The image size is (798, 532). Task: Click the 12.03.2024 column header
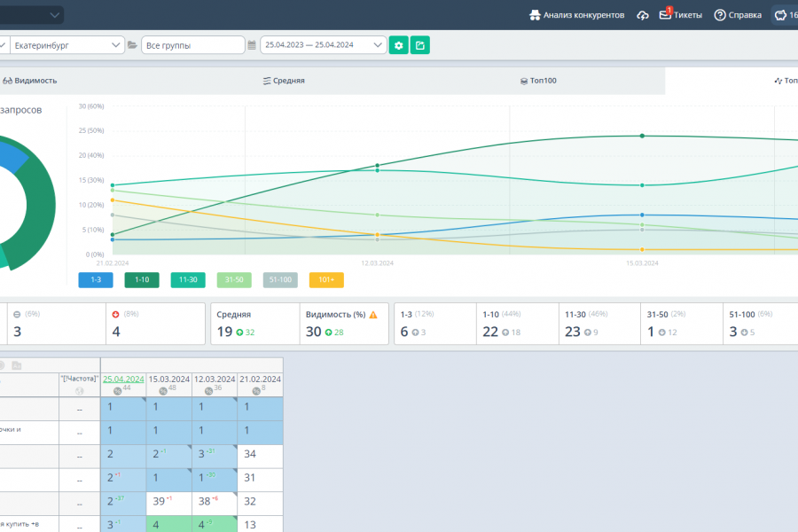click(215, 379)
